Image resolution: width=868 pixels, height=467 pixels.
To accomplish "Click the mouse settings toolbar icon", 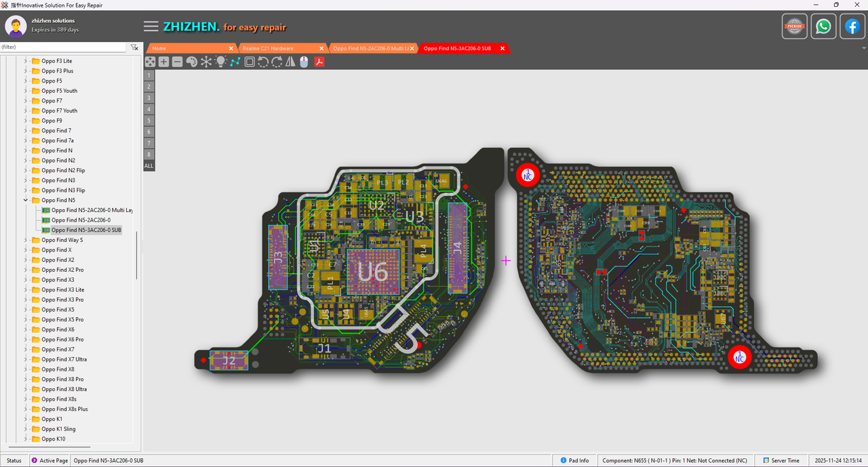I will tap(304, 62).
